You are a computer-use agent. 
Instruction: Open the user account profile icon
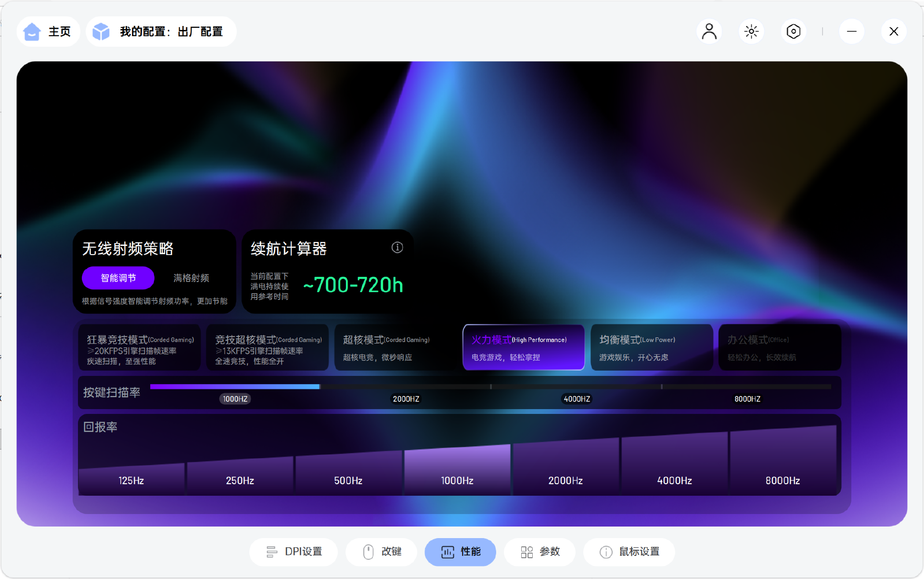coord(709,32)
